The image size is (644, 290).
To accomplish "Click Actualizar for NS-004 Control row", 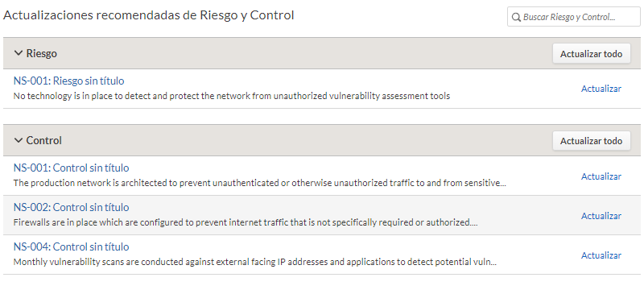I will click(601, 255).
